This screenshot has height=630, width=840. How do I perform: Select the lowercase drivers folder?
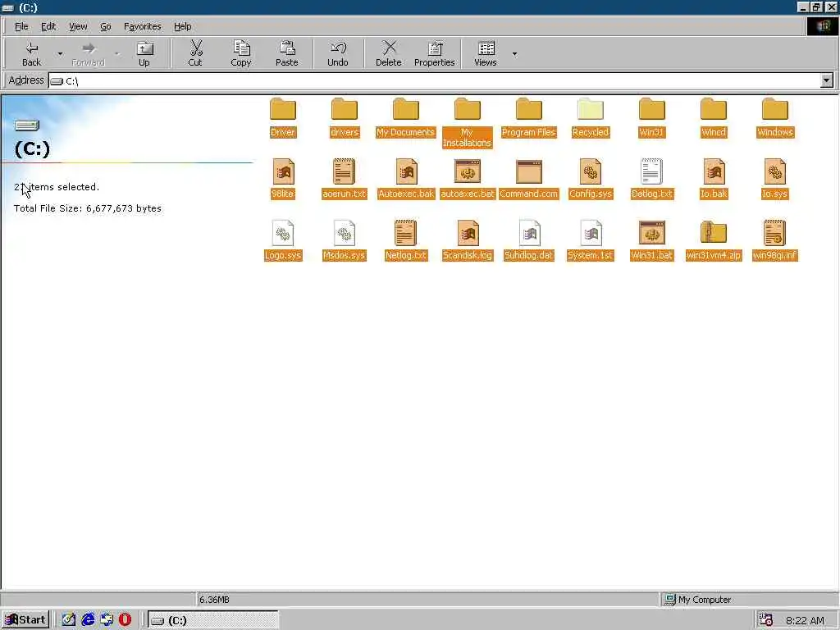click(344, 118)
